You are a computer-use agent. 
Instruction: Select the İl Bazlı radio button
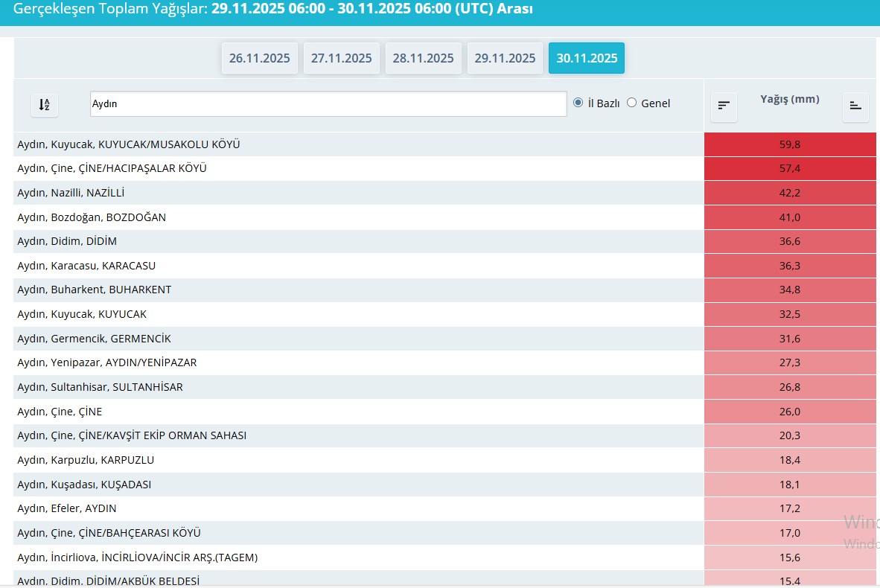[578, 103]
